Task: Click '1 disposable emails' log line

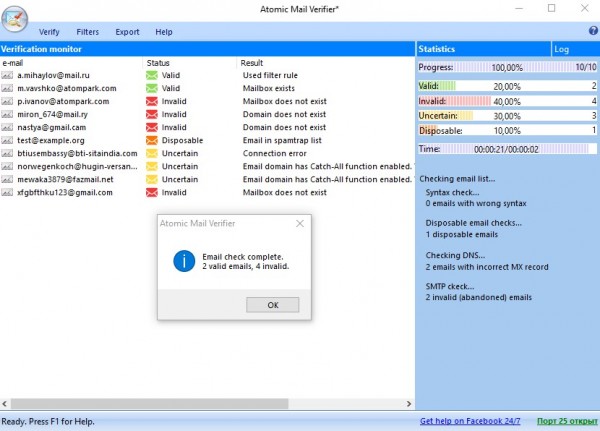Action: pos(461,234)
